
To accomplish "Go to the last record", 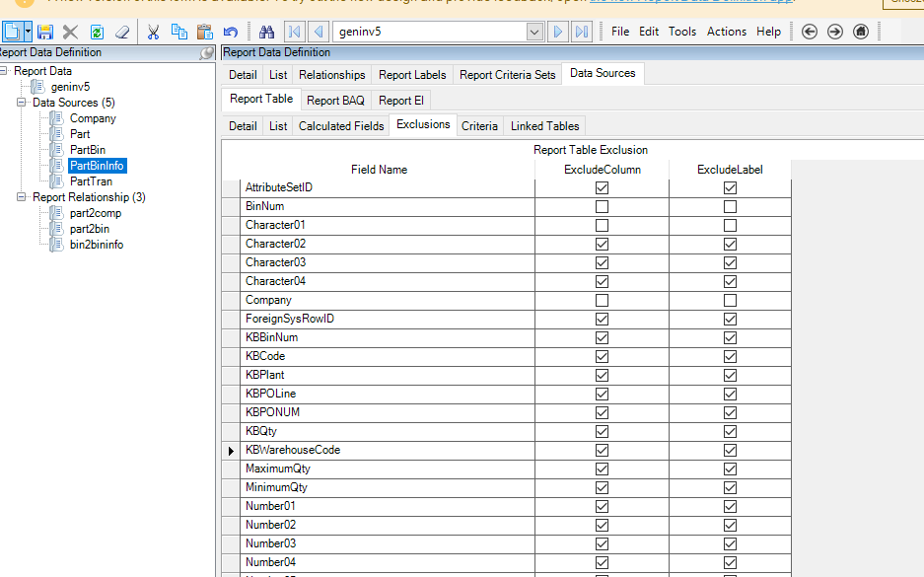I will (582, 32).
